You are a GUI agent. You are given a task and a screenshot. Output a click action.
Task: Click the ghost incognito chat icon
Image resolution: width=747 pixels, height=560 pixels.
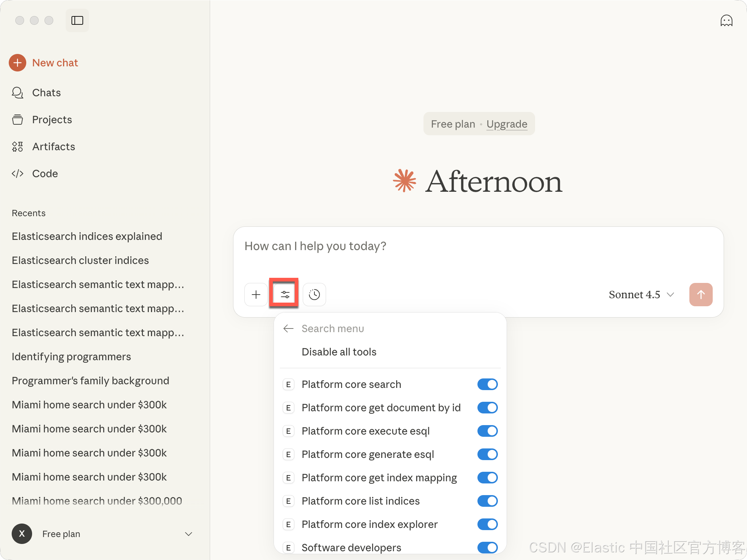pos(726,21)
